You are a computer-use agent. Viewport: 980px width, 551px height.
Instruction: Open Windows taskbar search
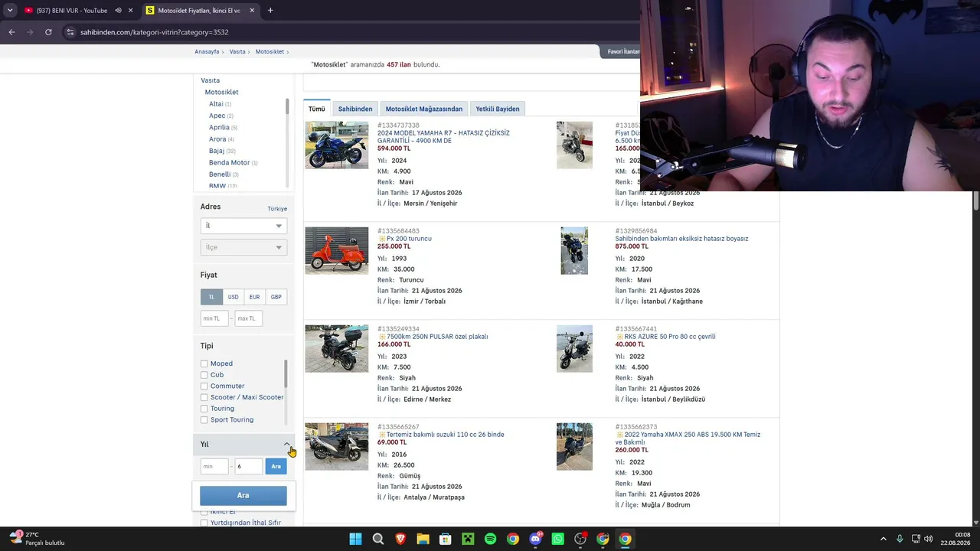tap(378, 539)
